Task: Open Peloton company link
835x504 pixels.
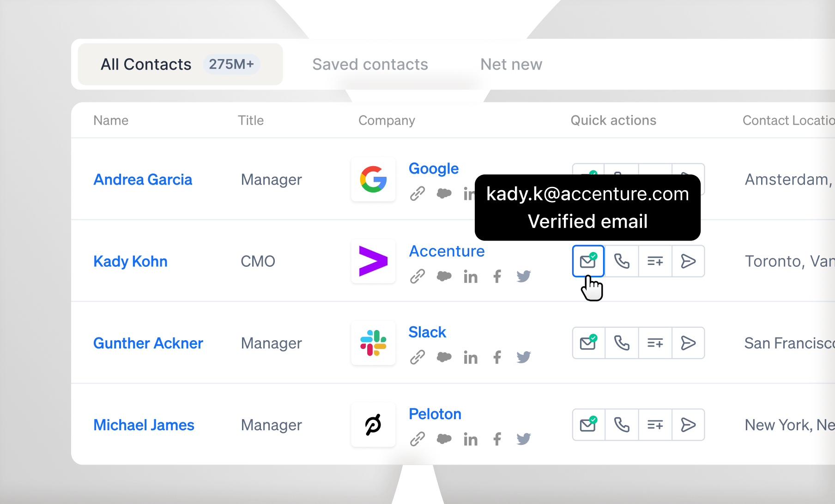Action: pos(435,414)
